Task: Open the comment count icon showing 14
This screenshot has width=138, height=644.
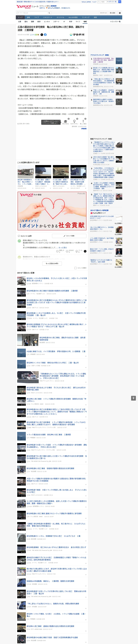Action: click(32, 35)
